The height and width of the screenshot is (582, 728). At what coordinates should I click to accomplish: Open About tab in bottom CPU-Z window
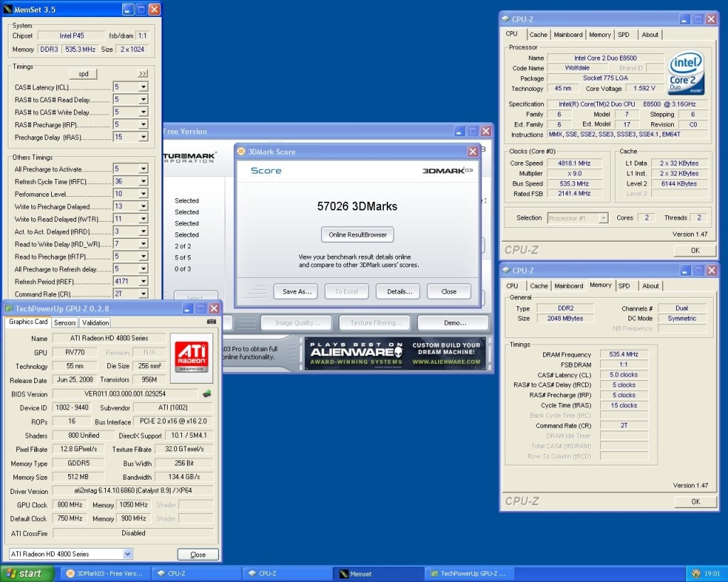(x=651, y=286)
